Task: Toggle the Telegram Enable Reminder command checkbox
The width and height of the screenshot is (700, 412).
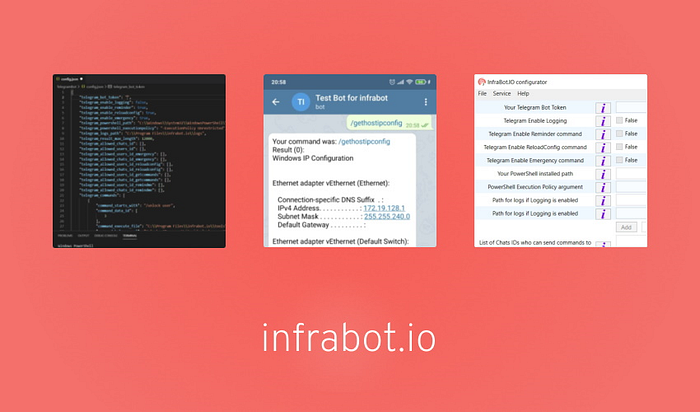Action: tap(619, 133)
